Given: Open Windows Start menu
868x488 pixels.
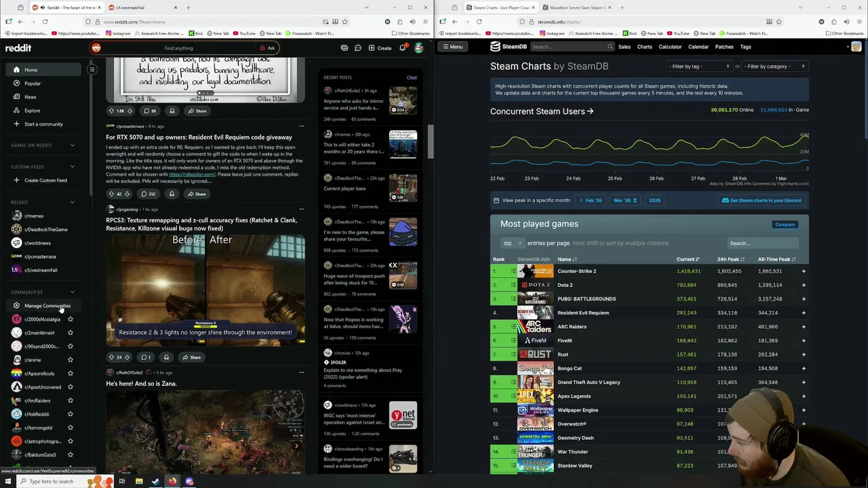Looking at the screenshot, I should pyautogui.click(x=7, y=481).
